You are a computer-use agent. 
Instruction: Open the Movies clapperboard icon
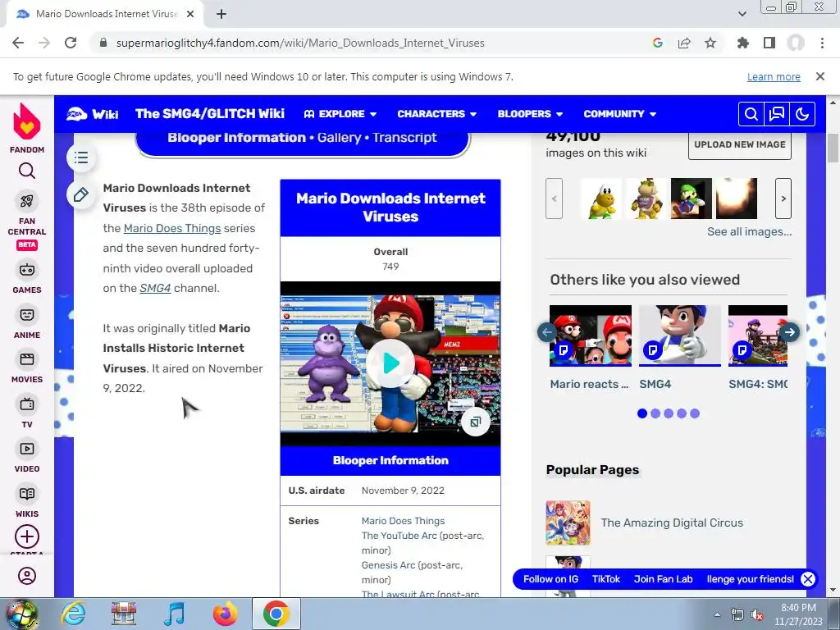[x=27, y=359]
